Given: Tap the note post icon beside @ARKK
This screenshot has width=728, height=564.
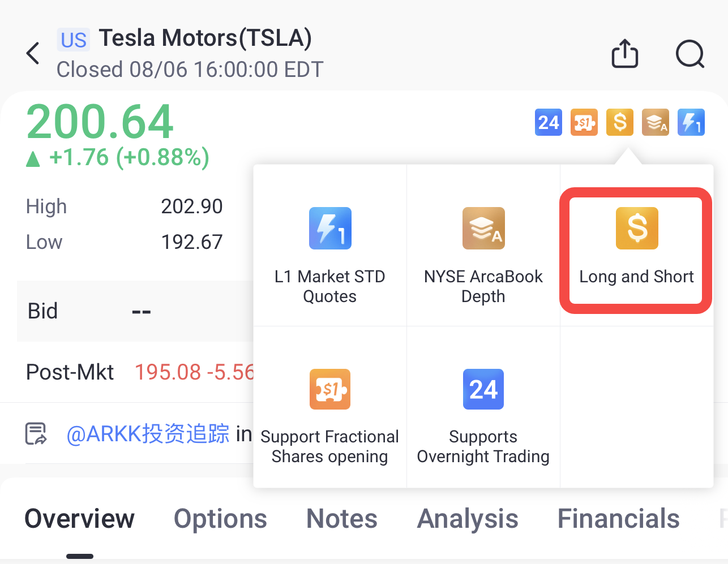Looking at the screenshot, I should (36, 434).
